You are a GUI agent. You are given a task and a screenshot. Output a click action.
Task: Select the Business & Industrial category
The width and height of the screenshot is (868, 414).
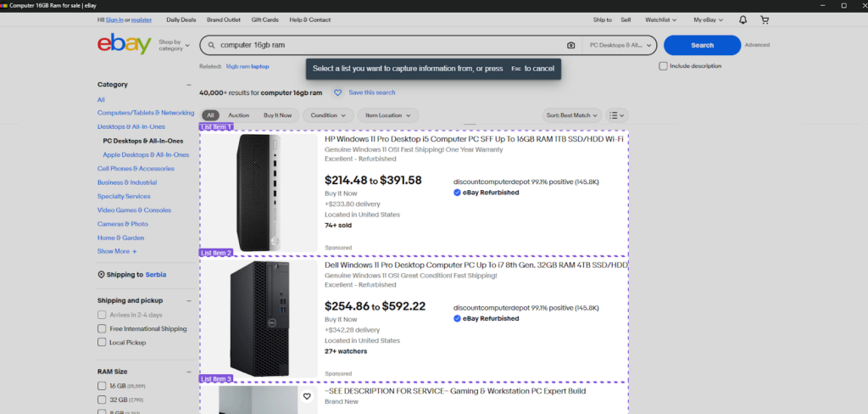(x=127, y=182)
